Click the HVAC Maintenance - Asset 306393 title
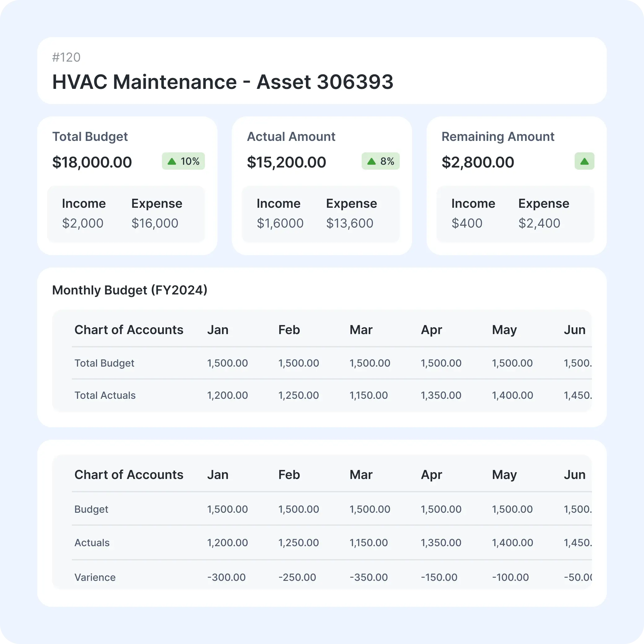Screen dimensions: 644x644 pyautogui.click(x=223, y=82)
